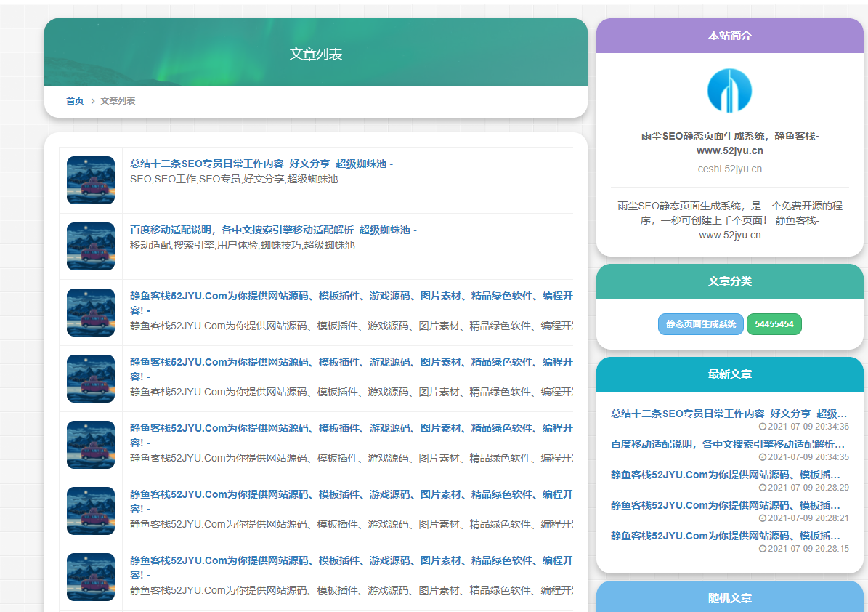Click clock icon beside 20:34:35 timestamp
Image resolution: width=868 pixels, height=612 pixels.
[763, 458]
